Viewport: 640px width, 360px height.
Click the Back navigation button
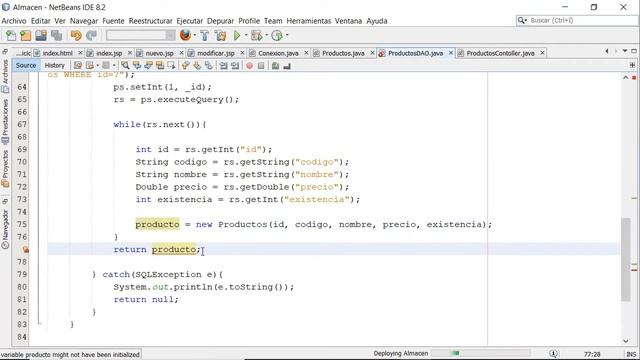pyautogui.click(x=90, y=65)
